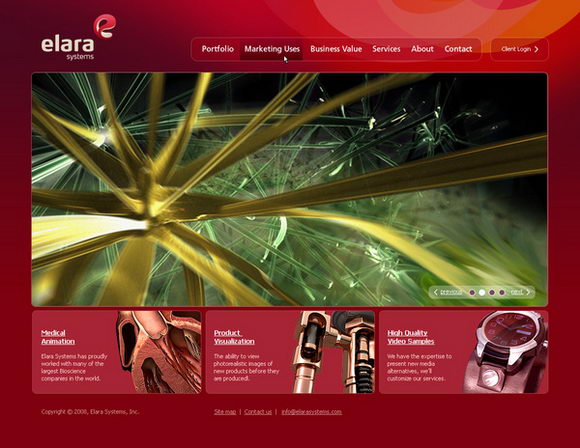
Task: Open the Contact page in navigation
Action: (458, 49)
